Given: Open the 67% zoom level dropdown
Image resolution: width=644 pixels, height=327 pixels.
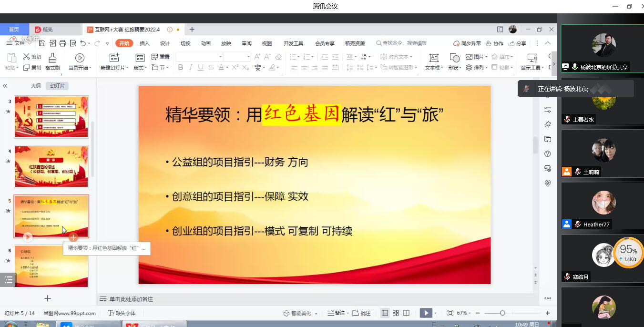Looking at the screenshot, I should coord(464,313).
